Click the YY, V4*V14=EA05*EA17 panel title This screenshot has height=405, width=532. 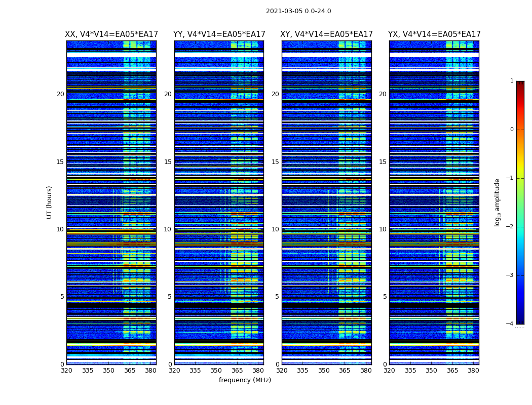[x=219, y=34]
